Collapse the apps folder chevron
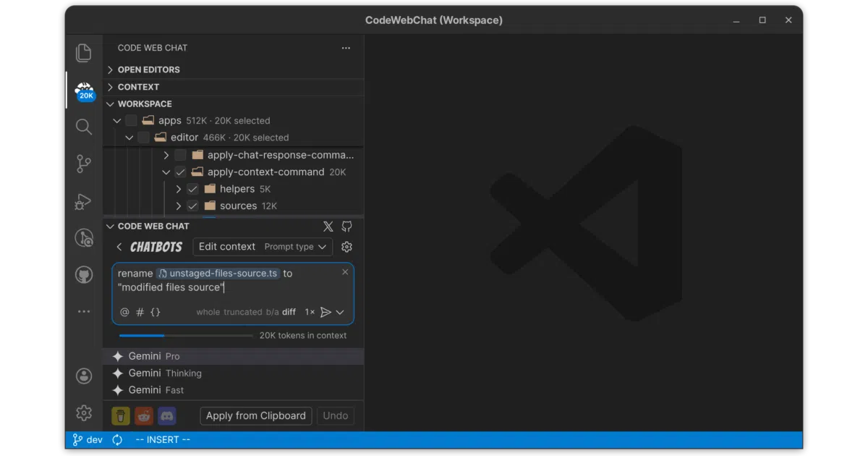The height and width of the screenshot is (456, 868). pos(117,121)
